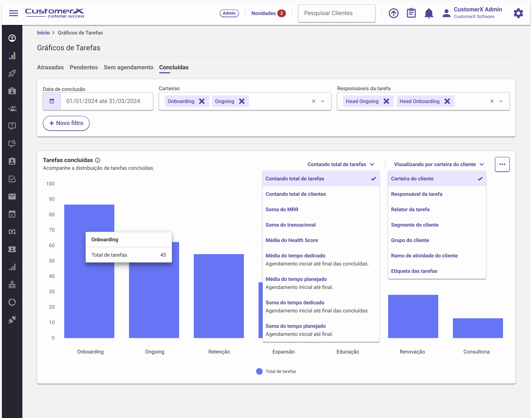Click the Pesquisar Clientes search field
Screen dimensions: 532x418
(x=336, y=13)
